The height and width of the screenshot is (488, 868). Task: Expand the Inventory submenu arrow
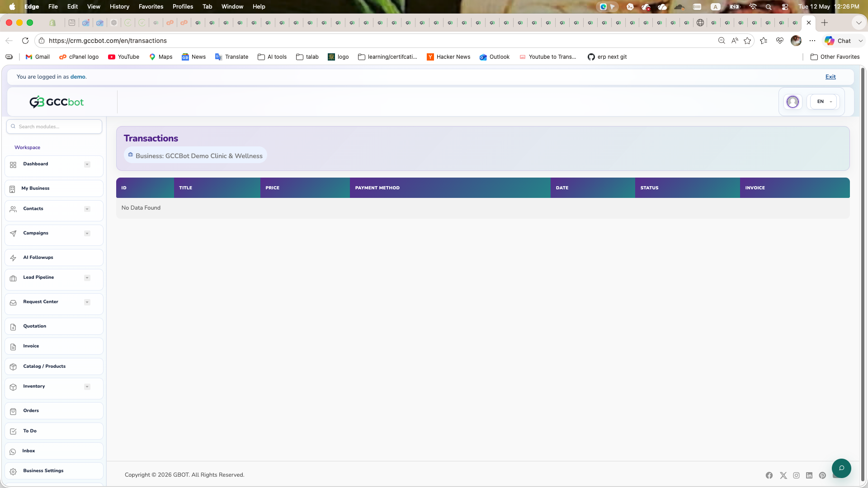[x=87, y=387]
